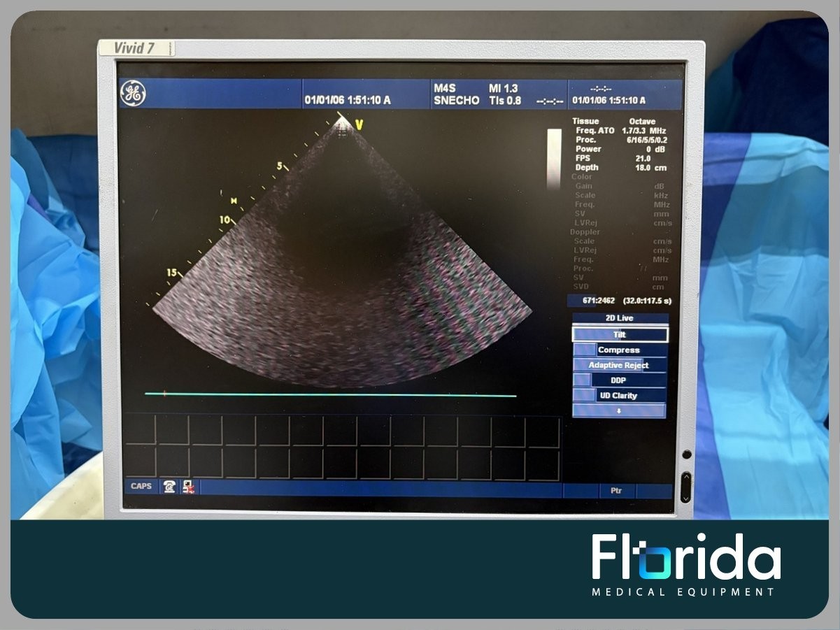Click the first empty clipboard thumbnail slot
Image resolution: width=840 pixels, height=630 pixels.
139,431
